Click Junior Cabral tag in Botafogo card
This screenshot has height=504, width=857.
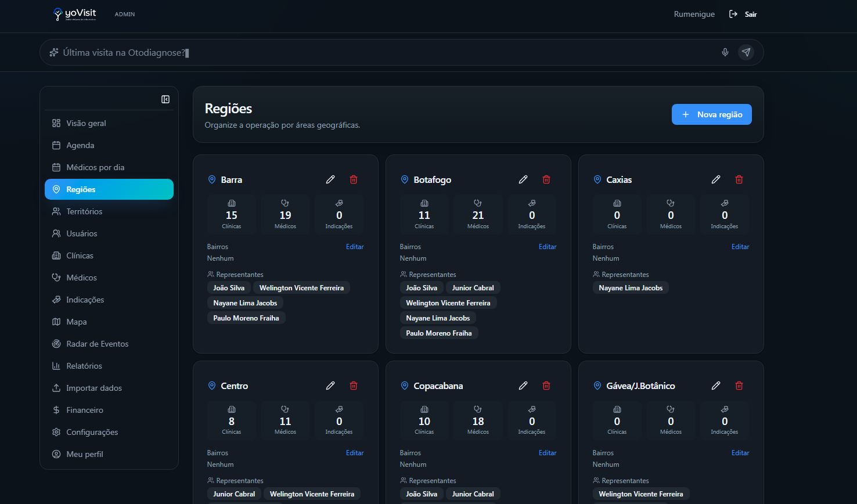[x=473, y=288]
